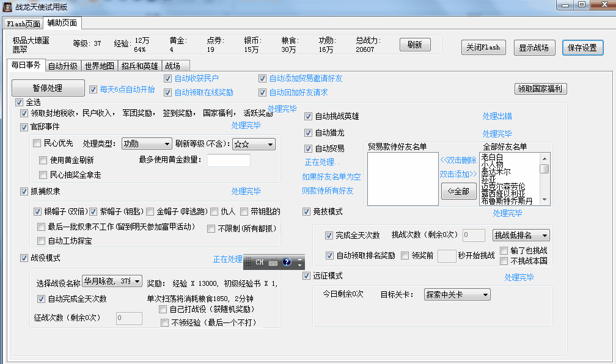
Task: Enable the 民心优先 checkbox
Action: click(x=37, y=144)
